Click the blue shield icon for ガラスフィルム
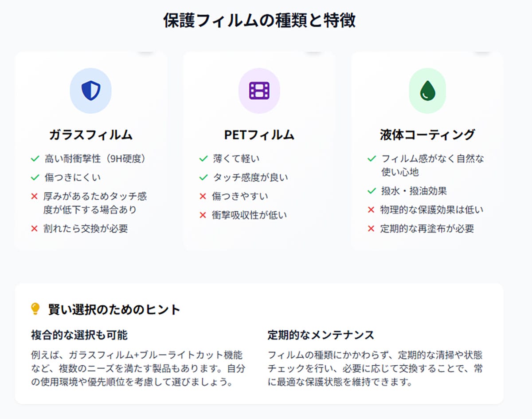The height and width of the screenshot is (419, 532). coord(91,91)
